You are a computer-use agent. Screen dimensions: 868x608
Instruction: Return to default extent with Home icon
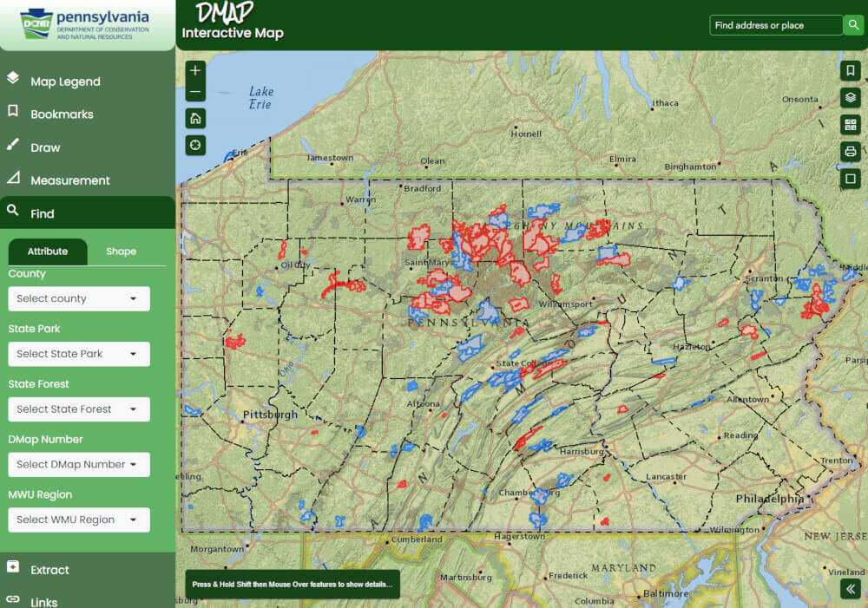tap(195, 116)
